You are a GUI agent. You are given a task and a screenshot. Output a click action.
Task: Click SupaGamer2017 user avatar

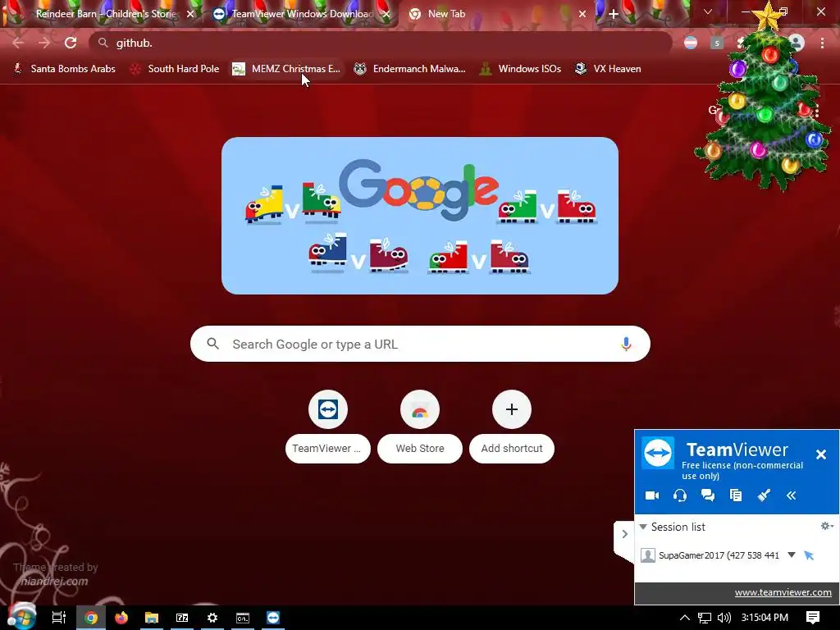pyautogui.click(x=648, y=555)
